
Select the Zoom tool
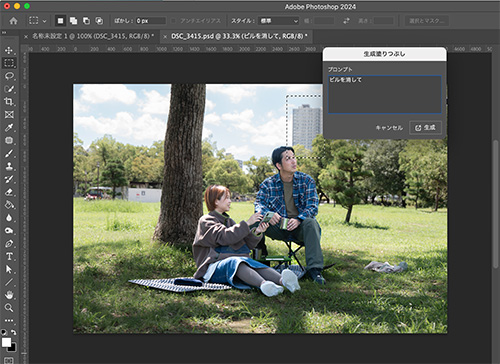(x=9, y=308)
